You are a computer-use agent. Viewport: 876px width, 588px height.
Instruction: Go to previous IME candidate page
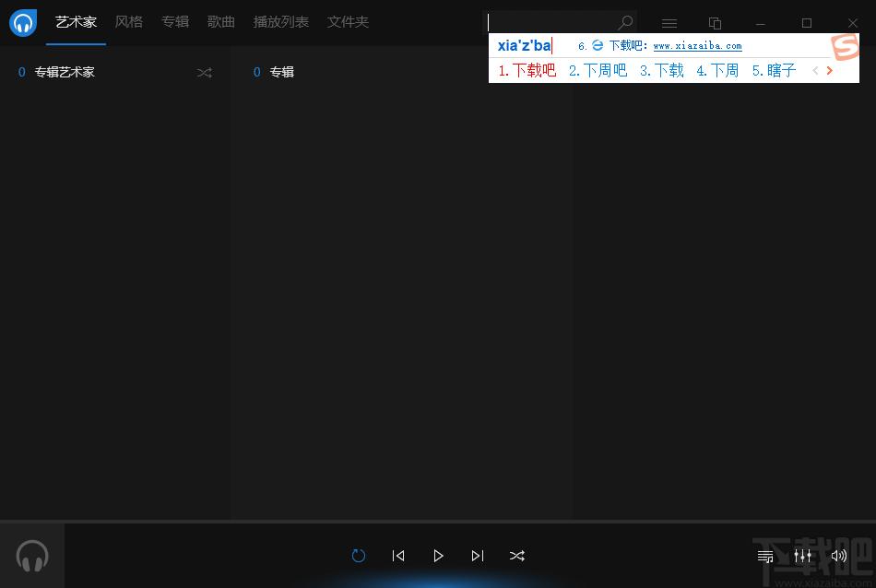tap(815, 70)
